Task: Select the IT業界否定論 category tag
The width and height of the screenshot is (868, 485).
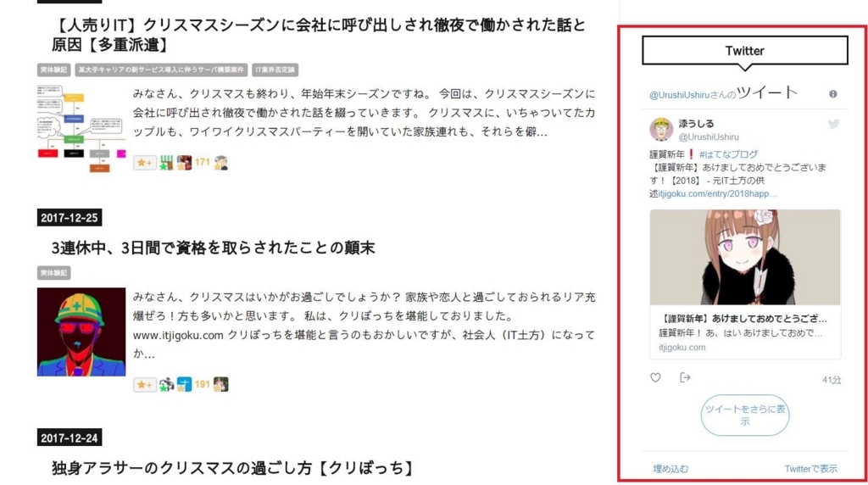Action: pos(275,70)
